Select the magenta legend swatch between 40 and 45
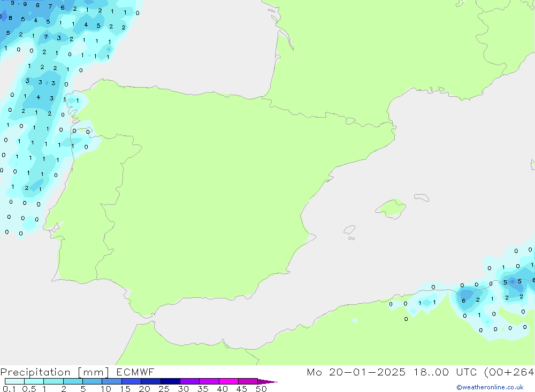 pos(228,381)
